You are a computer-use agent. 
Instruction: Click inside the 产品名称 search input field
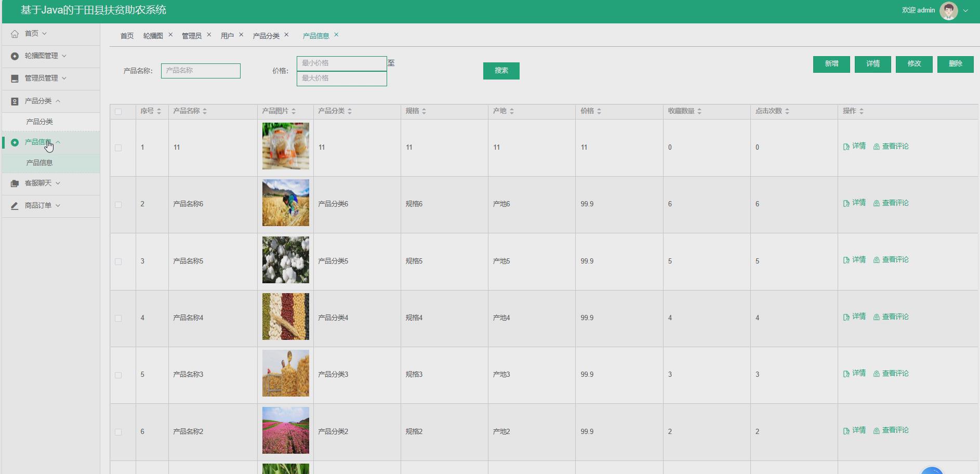pos(201,71)
